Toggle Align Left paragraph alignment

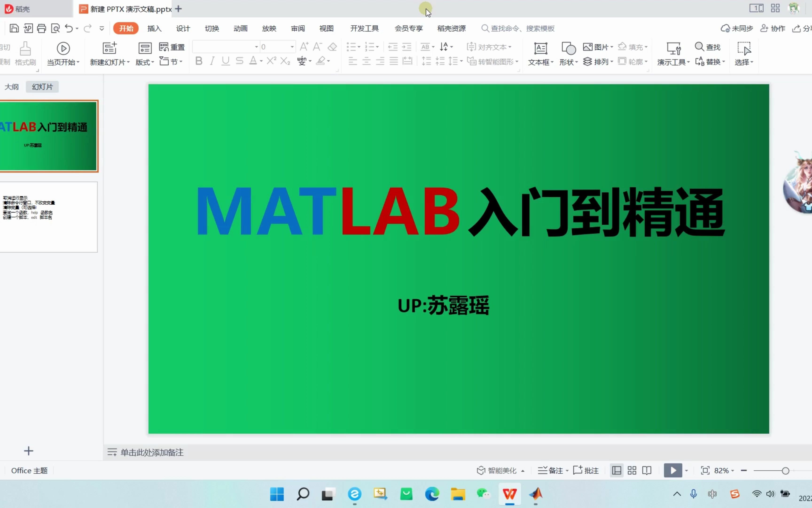coord(352,61)
